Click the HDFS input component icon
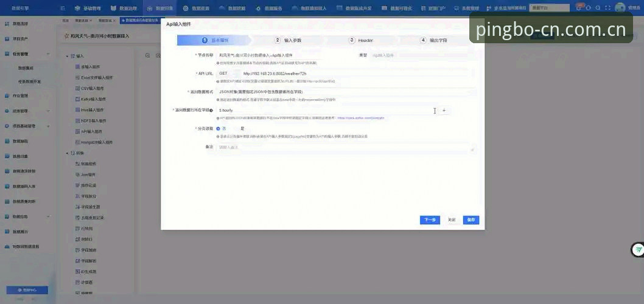This screenshot has width=644, height=304. [x=78, y=120]
